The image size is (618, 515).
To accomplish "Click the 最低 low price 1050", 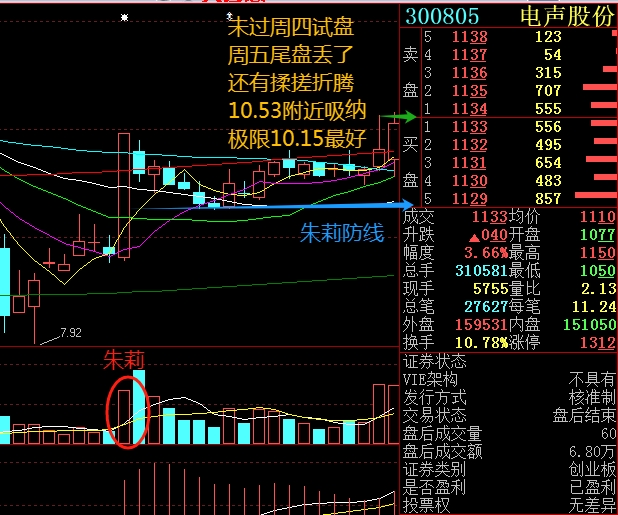I will tap(598, 271).
